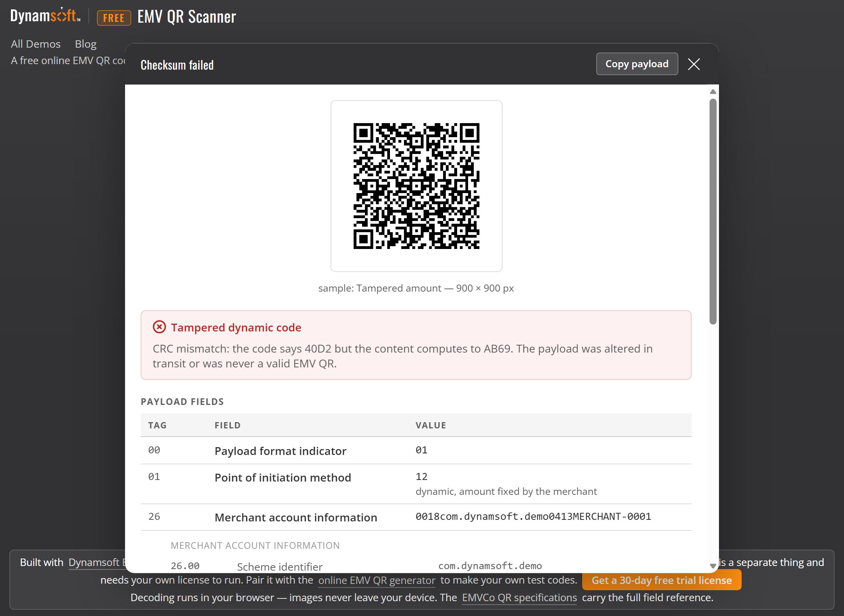Click the QR code sample image
The width and height of the screenshot is (844, 616).
click(416, 186)
